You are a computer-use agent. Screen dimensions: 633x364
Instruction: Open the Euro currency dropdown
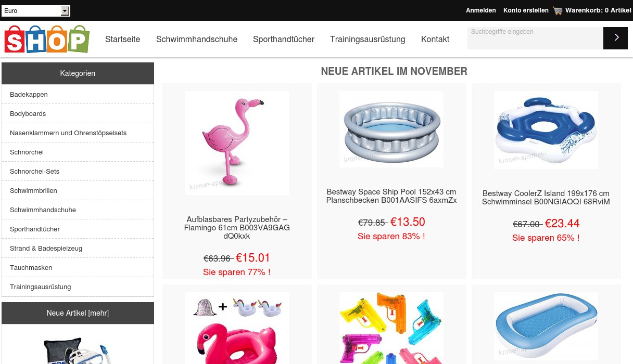pos(36,11)
